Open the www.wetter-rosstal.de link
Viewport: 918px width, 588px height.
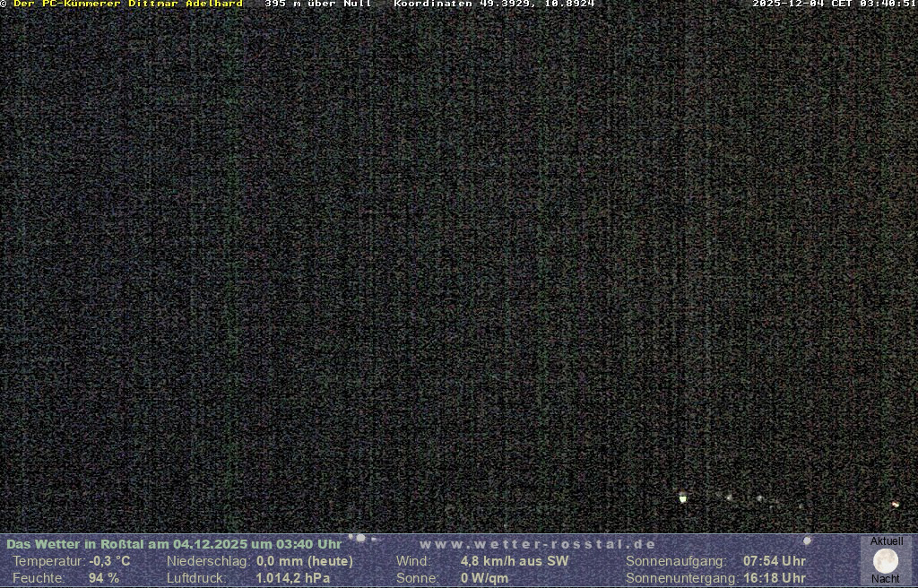tap(537, 544)
